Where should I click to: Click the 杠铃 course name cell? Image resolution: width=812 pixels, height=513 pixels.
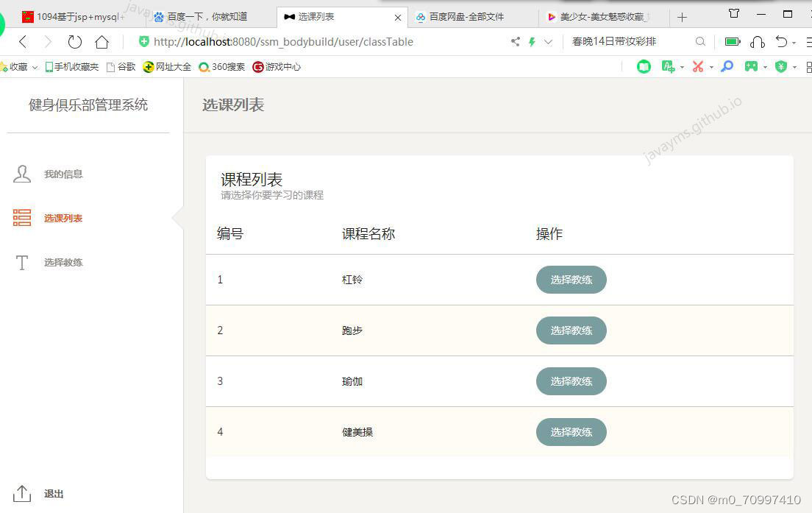pos(352,280)
